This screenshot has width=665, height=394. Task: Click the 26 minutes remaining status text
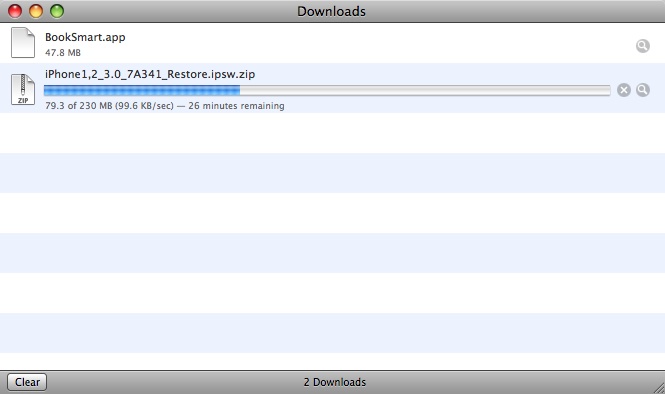point(236,106)
